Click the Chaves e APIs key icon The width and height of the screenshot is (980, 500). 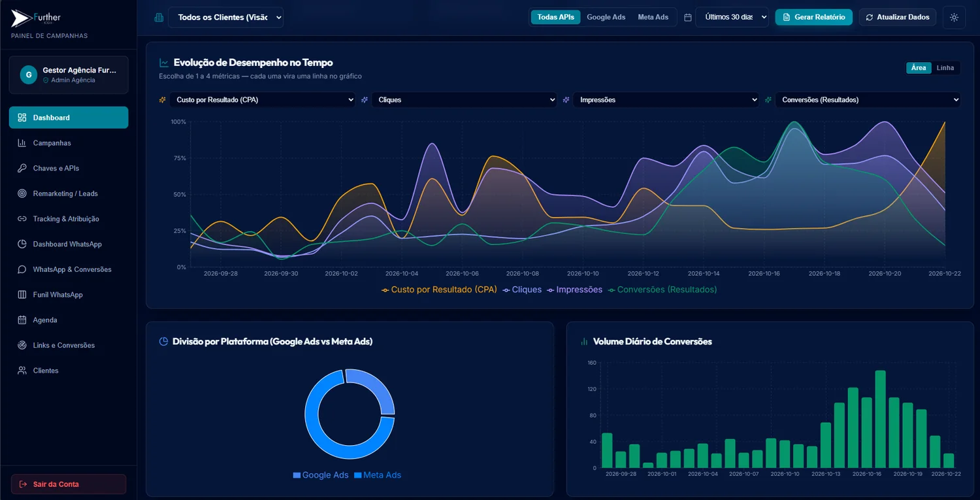click(x=22, y=168)
